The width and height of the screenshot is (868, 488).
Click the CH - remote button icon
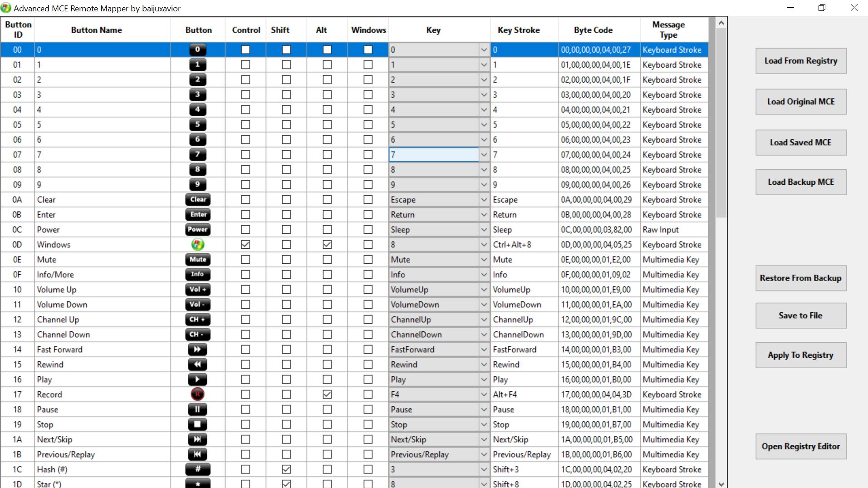(x=197, y=334)
